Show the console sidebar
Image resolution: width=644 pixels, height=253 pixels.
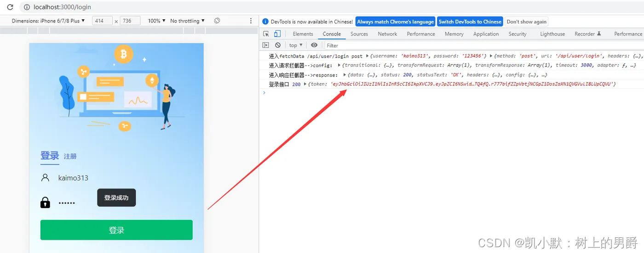click(x=266, y=45)
